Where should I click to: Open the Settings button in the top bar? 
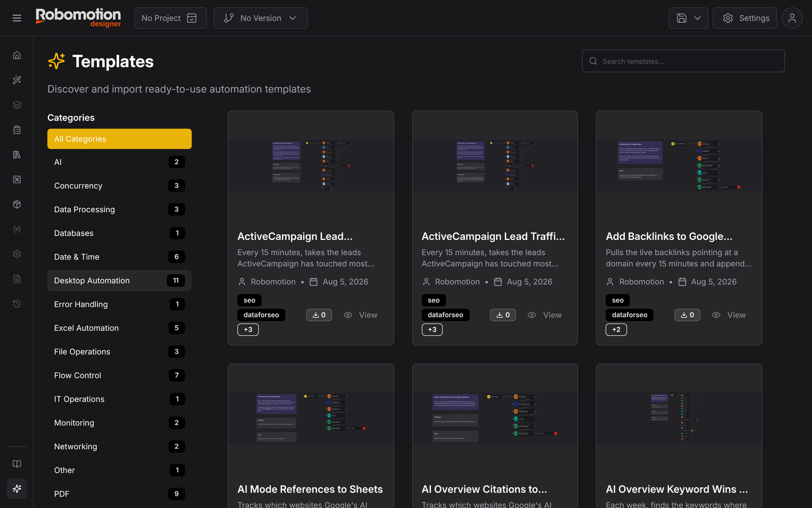click(745, 18)
